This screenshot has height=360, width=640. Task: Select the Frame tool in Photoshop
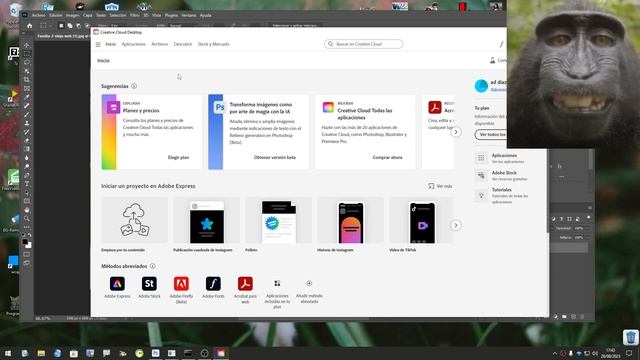tap(27, 88)
